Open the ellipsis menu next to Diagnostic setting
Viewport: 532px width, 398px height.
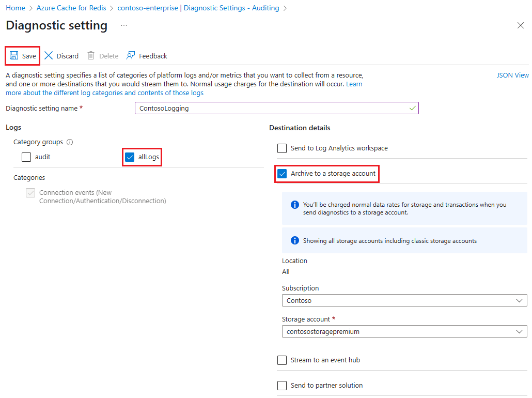pyautogui.click(x=122, y=25)
